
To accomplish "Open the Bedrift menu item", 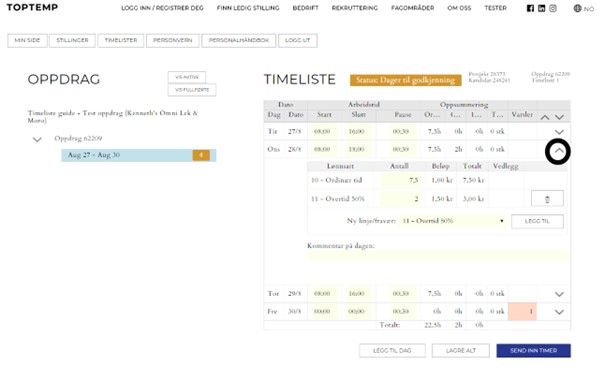I will (x=305, y=8).
